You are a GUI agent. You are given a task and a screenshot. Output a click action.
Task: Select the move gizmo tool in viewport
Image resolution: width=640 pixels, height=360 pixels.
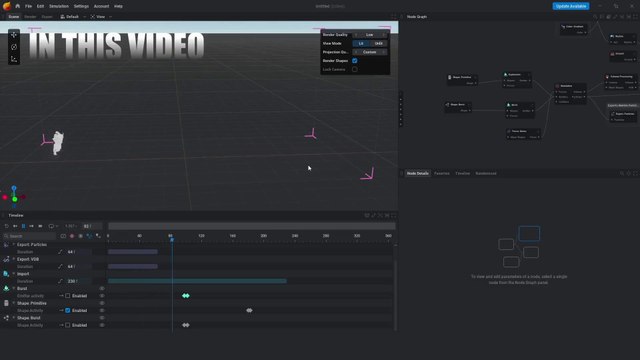[14, 35]
